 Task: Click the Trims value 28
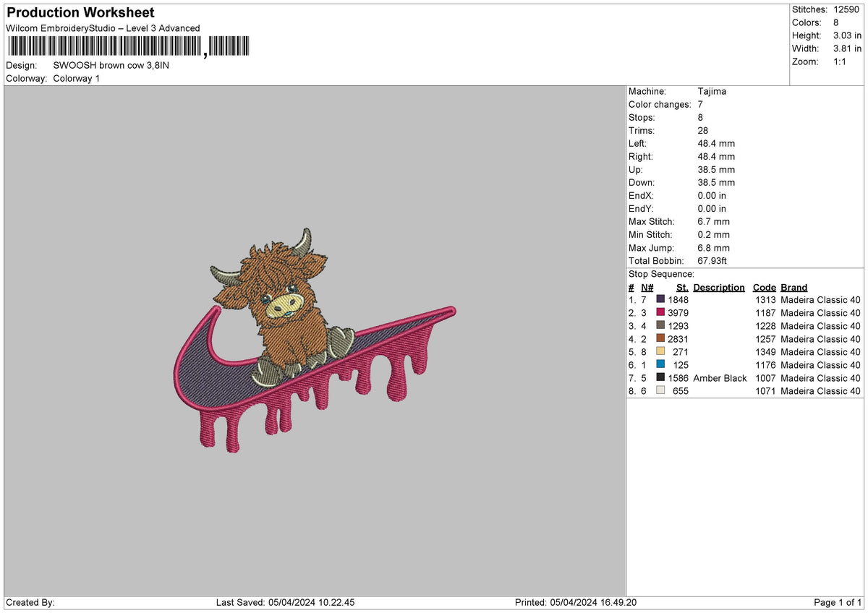(703, 131)
